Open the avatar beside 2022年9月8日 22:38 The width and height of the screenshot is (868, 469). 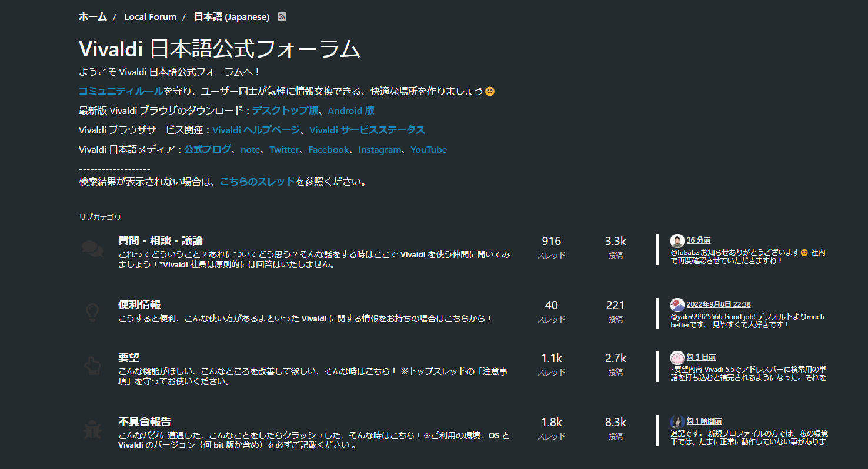pyautogui.click(x=677, y=304)
